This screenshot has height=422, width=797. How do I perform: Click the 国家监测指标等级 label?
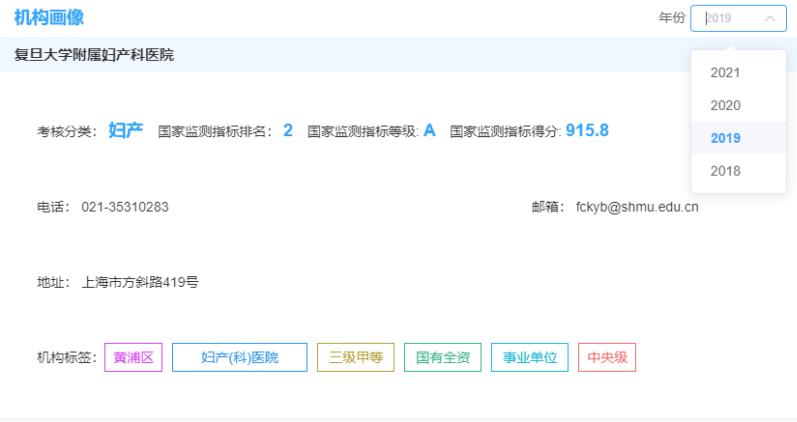(x=363, y=132)
